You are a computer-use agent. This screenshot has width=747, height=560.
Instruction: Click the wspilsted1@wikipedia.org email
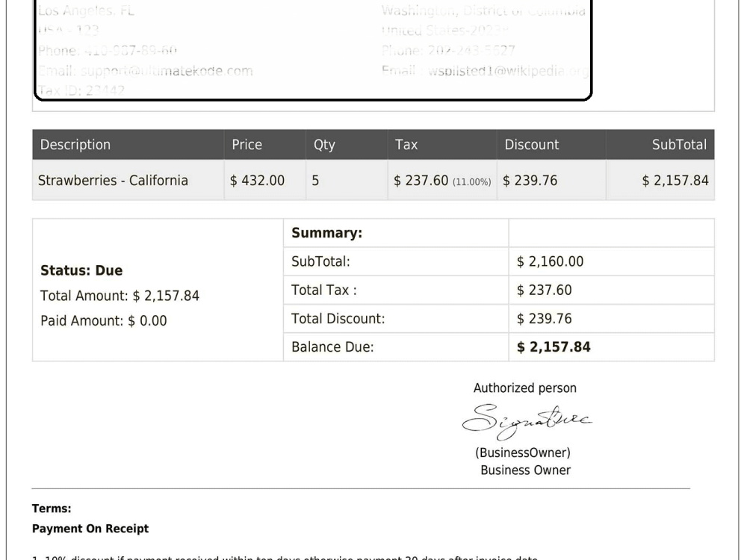point(508,71)
